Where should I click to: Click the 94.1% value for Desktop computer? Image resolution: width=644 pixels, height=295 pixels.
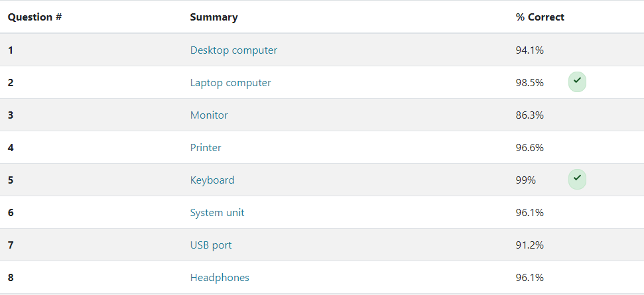tap(529, 50)
